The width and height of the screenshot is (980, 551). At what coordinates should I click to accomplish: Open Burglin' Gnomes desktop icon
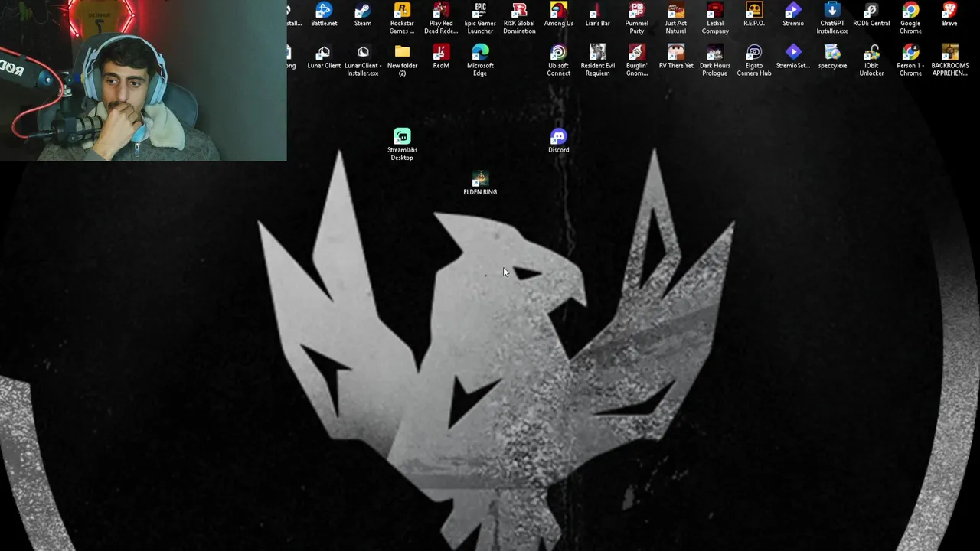pos(636,60)
